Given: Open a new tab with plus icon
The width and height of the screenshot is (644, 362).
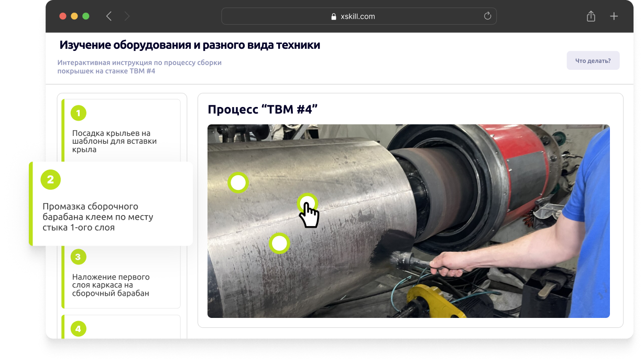Looking at the screenshot, I should 614,16.
